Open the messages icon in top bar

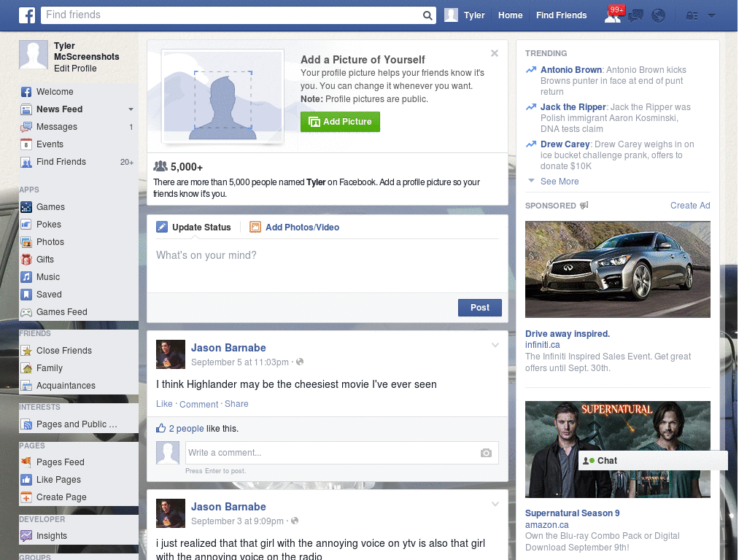point(635,16)
